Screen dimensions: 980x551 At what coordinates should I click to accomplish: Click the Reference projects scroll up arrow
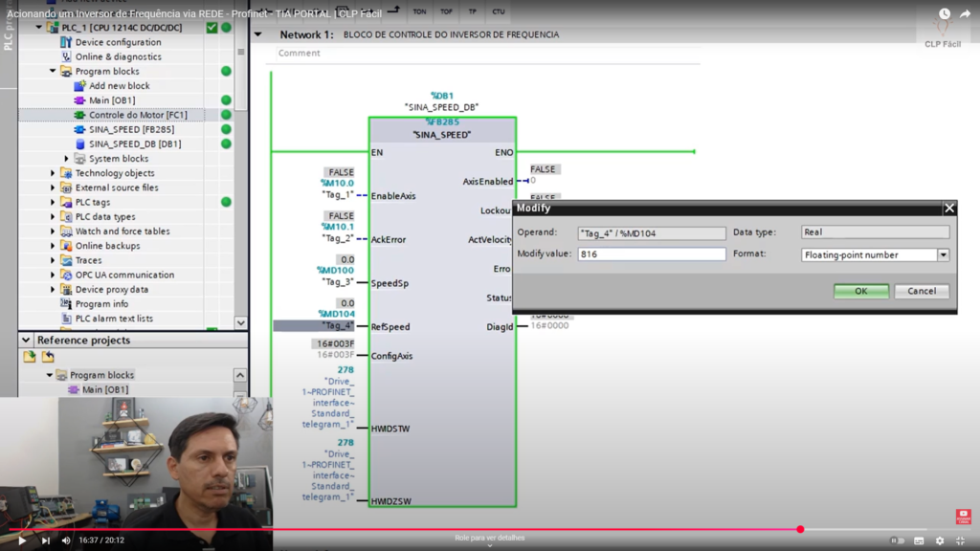coord(240,375)
